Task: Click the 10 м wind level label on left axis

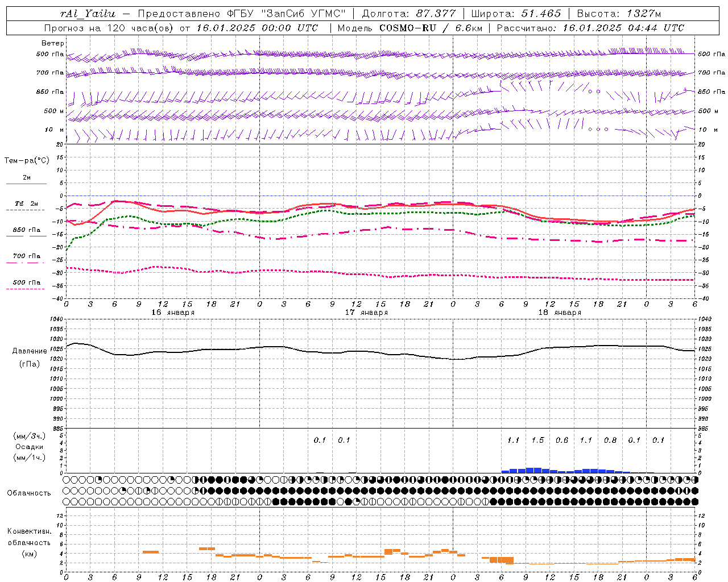Action: (55, 130)
